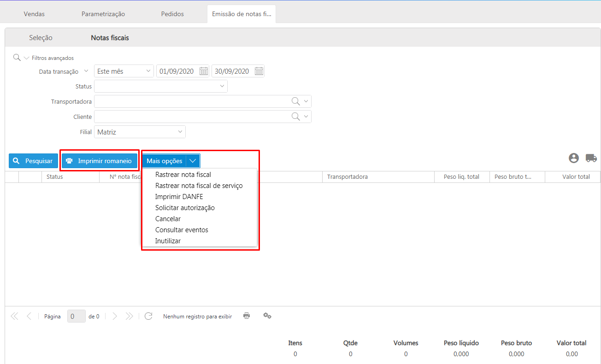Open the Data transação label dropdown arrow
This screenshot has height=364, width=601.
86,71
